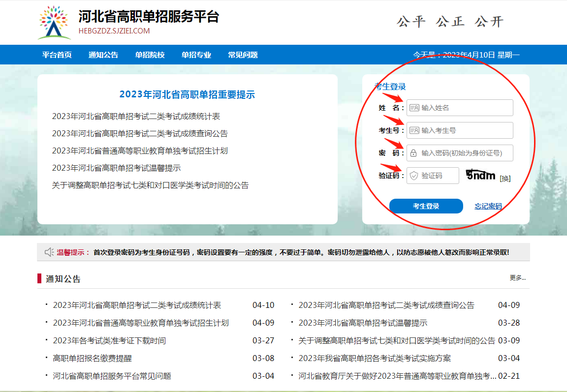The height and width of the screenshot is (392, 567).
Task: Open 河北省高职单招服务平台常见问题 notice
Action: [112, 376]
